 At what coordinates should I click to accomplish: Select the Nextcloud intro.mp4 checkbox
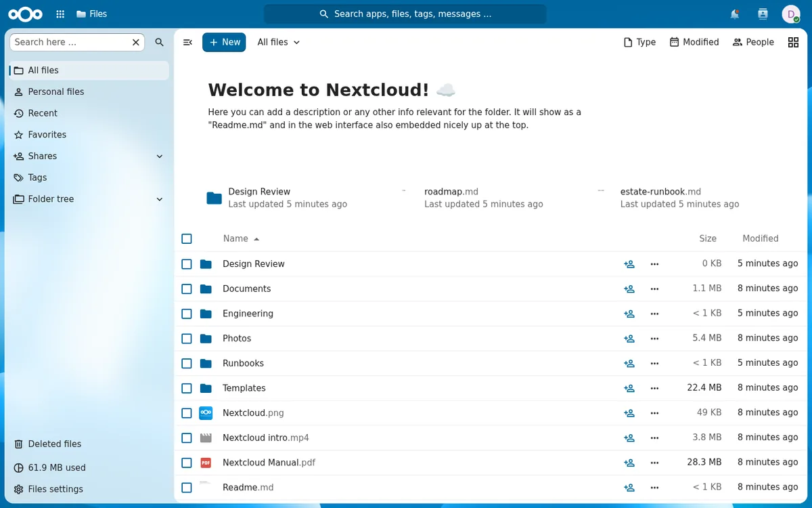point(187,438)
